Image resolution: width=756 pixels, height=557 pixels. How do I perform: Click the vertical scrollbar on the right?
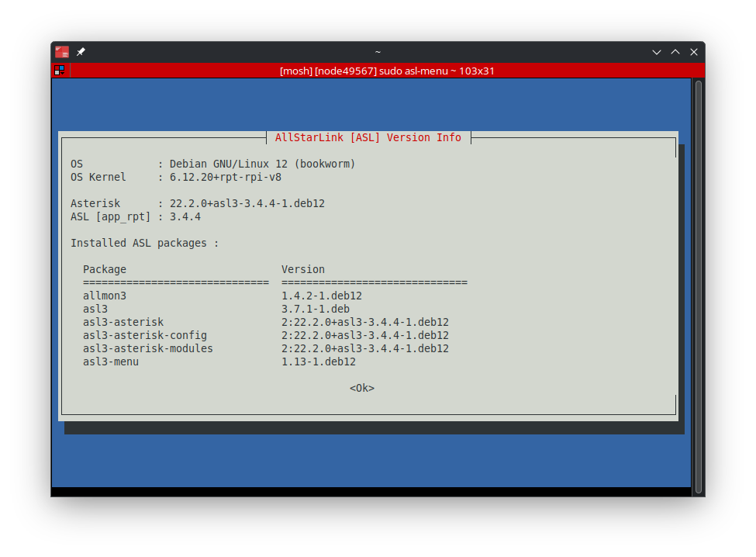(698, 287)
